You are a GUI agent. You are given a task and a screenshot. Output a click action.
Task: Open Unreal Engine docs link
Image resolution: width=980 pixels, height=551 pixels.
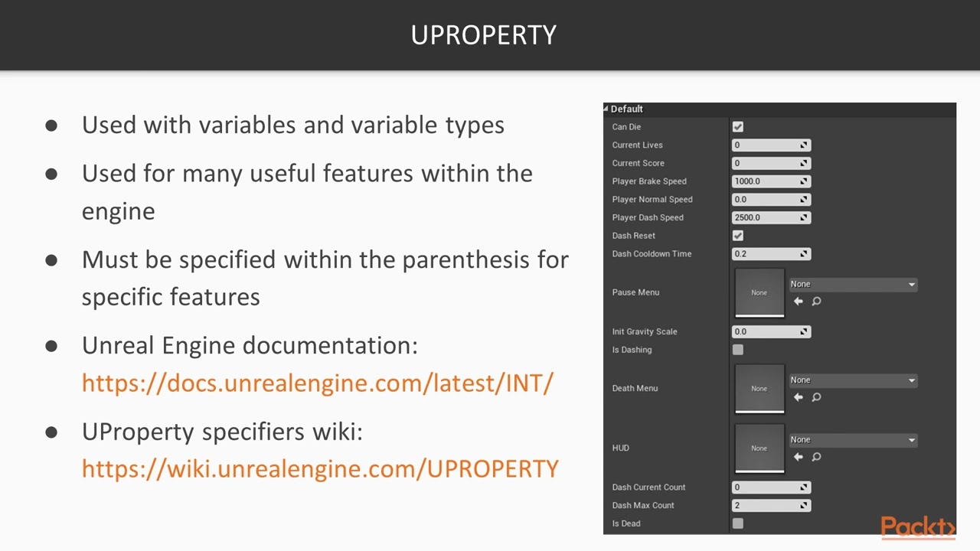317,383
